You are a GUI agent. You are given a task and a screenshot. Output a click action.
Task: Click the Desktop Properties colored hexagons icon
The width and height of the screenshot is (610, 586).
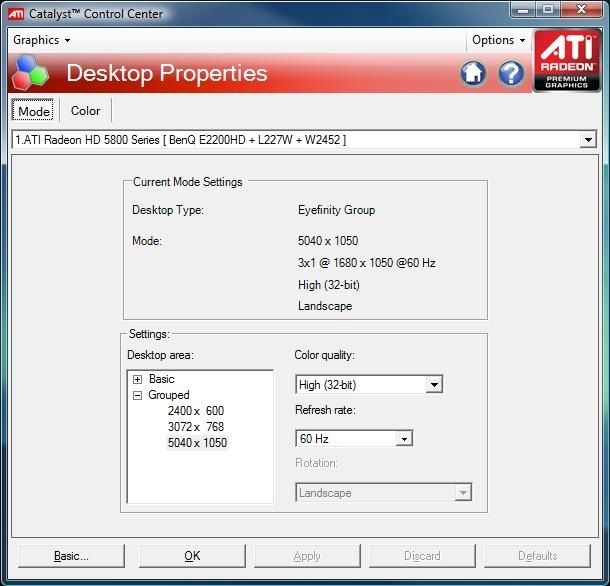[30, 72]
